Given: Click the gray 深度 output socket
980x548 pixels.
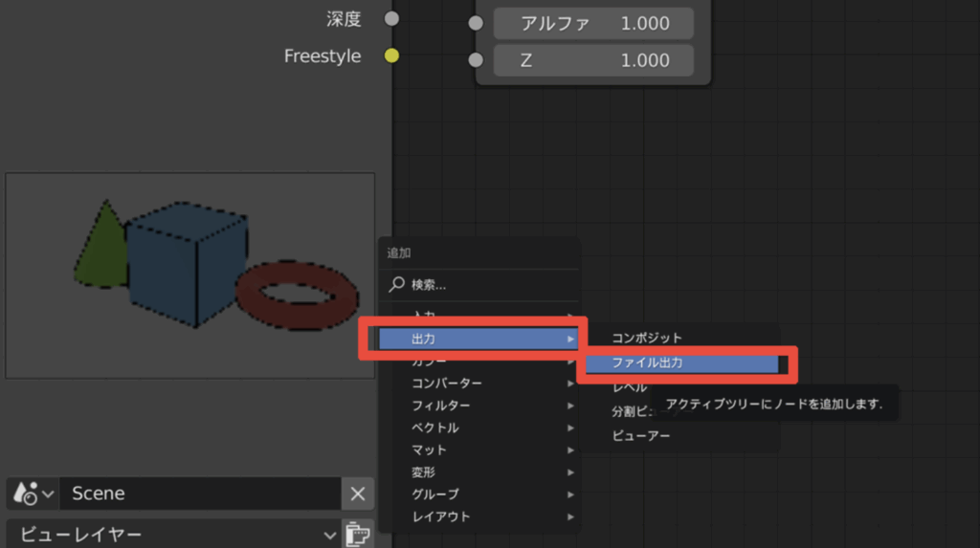Looking at the screenshot, I should tap(391, 18).
